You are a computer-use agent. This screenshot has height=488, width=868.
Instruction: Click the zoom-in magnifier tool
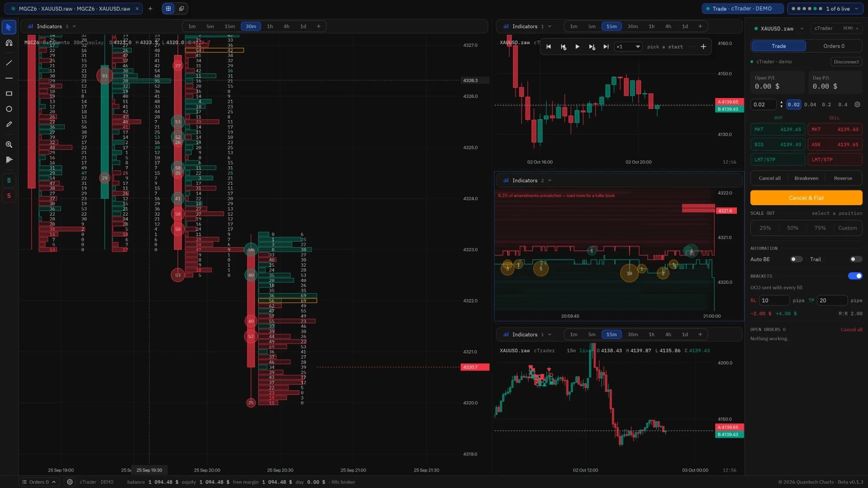pos(9,144)
